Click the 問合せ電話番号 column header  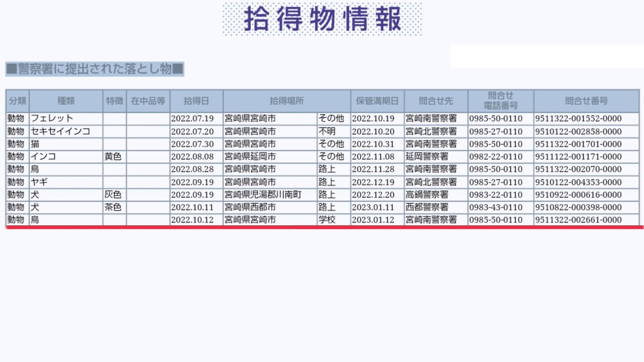(x=501, y=101)
